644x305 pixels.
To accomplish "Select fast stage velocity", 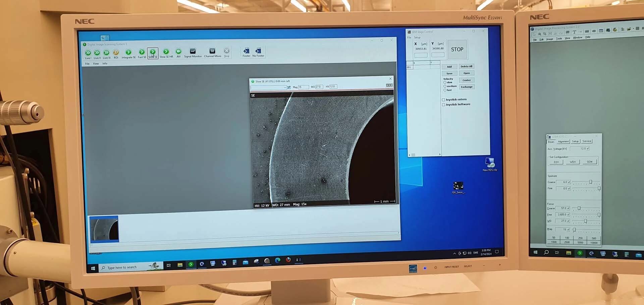I will tap(445, 90).
